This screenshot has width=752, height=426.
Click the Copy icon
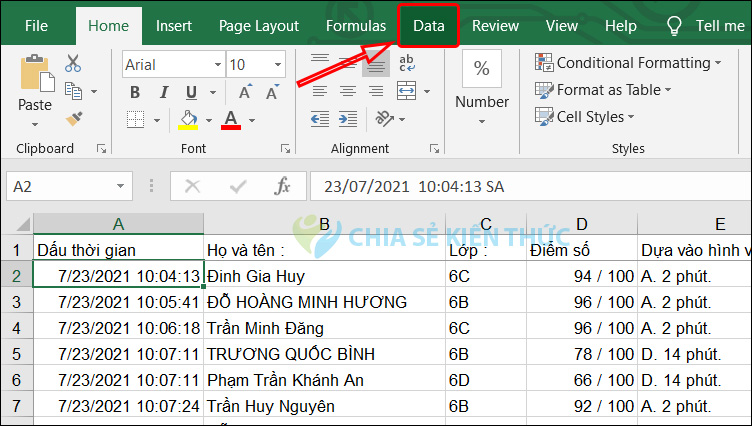[73, 91]
